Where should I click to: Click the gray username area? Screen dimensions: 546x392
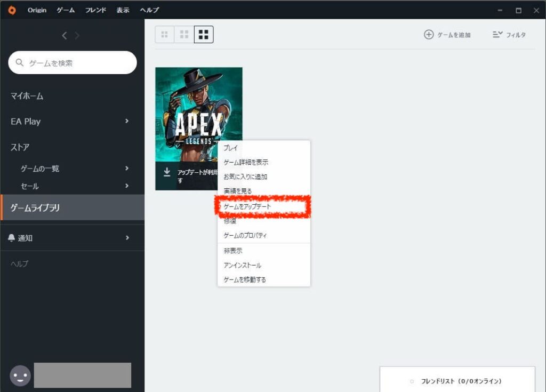(x=83, y=375)
